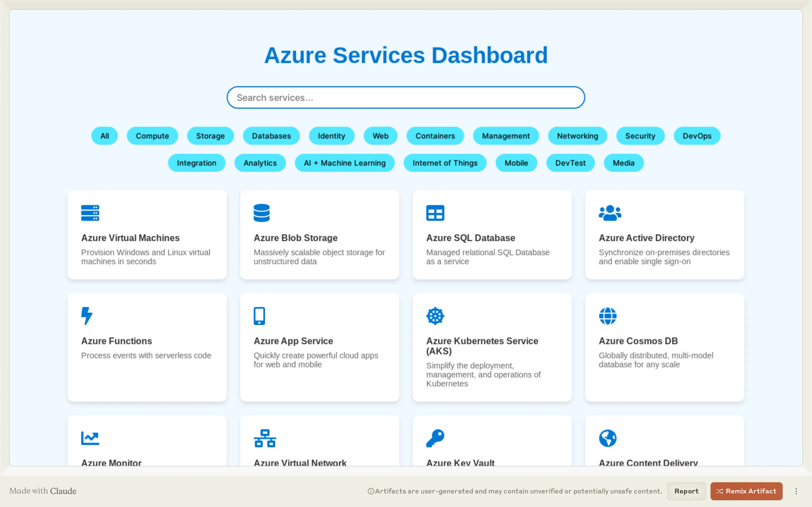Open the three-dot overflow menu
The width and height of the screenshot is (812, 507).
(x=796, y=491)
